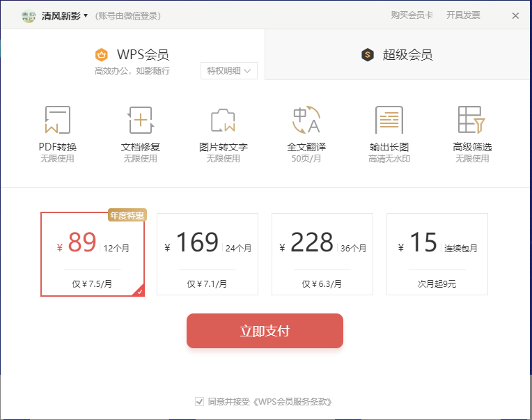
Task: Click the 开具发票 invoice link
Action: [463, 15]
